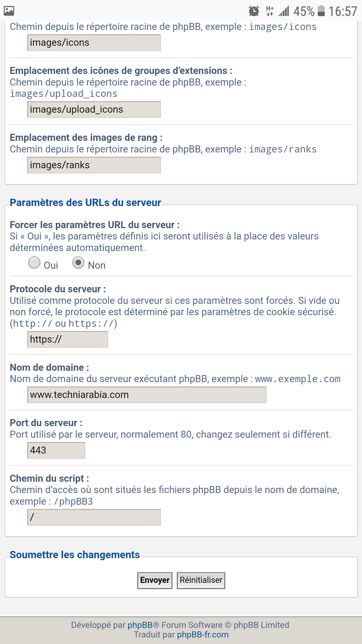
Task: Select Non for forcing server URL settings
Action: (78, 263)
